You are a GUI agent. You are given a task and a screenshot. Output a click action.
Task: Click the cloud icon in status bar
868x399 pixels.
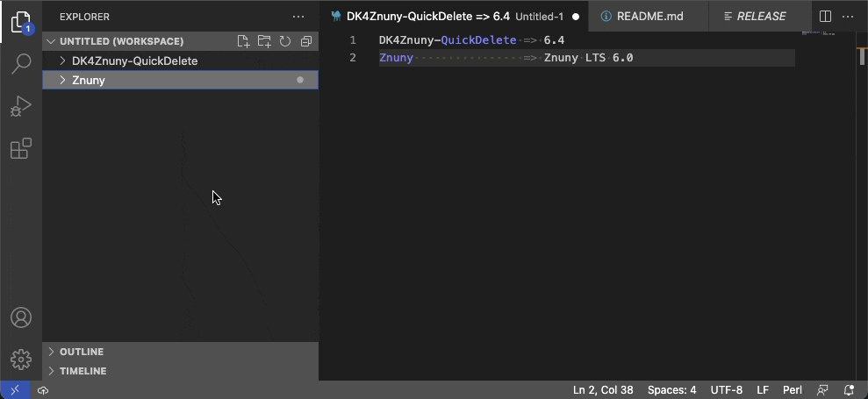point(43,390)
